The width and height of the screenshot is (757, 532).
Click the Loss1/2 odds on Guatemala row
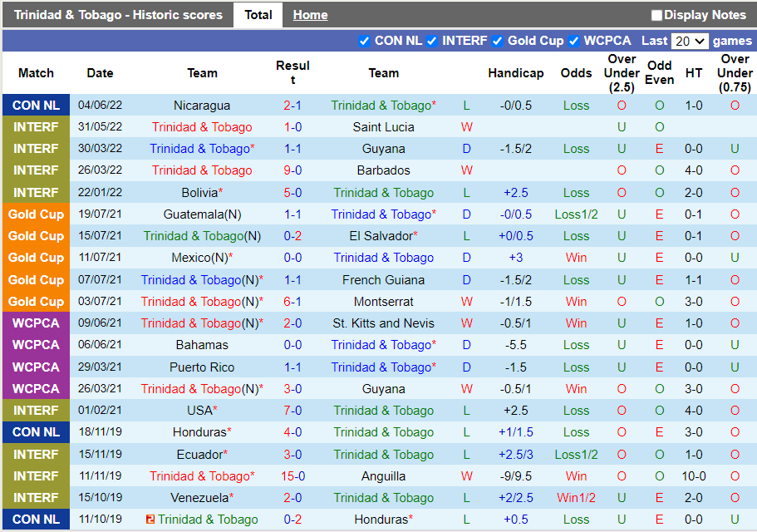[x=576, y=214]
